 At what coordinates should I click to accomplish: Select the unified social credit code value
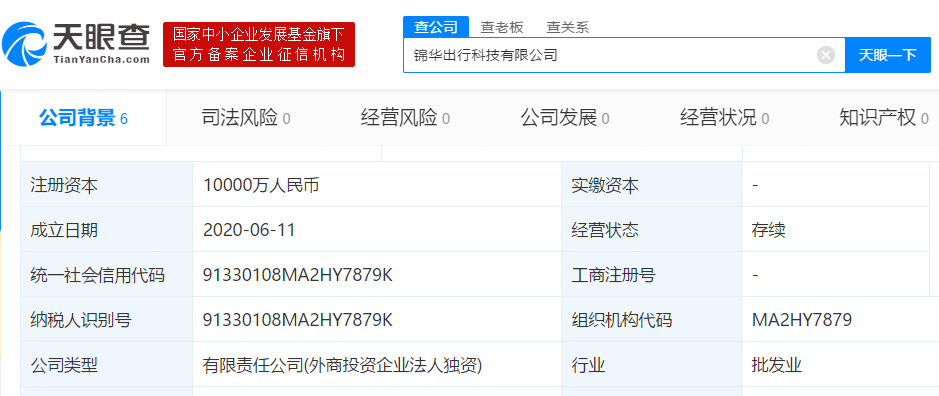298,275
